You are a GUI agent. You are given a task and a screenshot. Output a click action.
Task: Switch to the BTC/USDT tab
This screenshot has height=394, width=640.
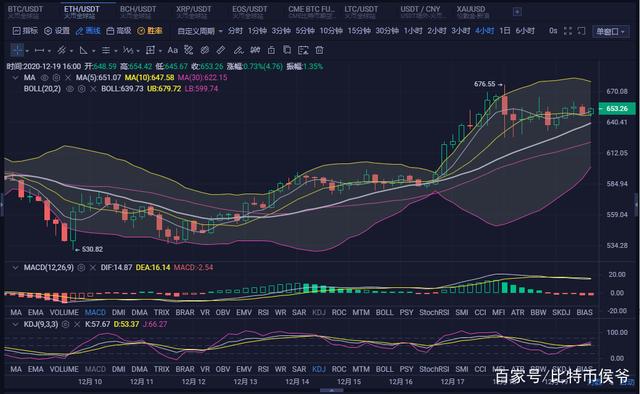tap(25, 12)
